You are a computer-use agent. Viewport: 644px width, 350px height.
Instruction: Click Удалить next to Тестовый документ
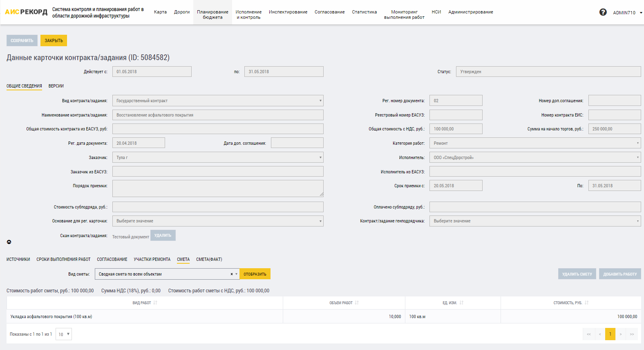[x=163, y=236]
